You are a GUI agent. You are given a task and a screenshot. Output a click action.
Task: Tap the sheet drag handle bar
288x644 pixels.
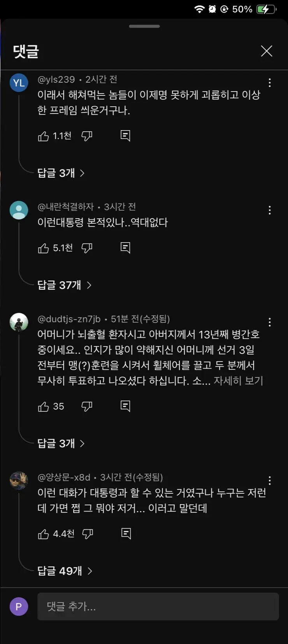pos(144,26)
